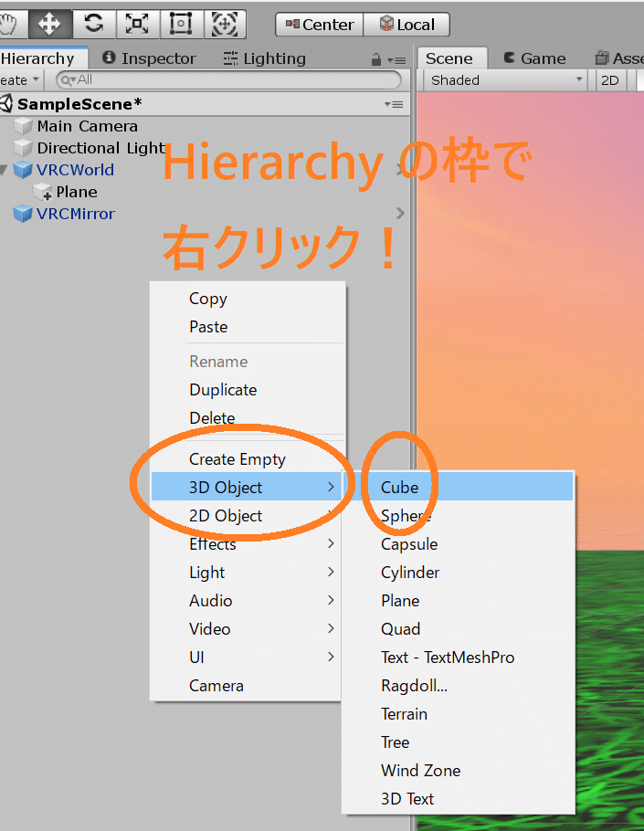This screenshot has height=831, width=644.
Task: Focus the Hierarchy search field
Action: 228,80
